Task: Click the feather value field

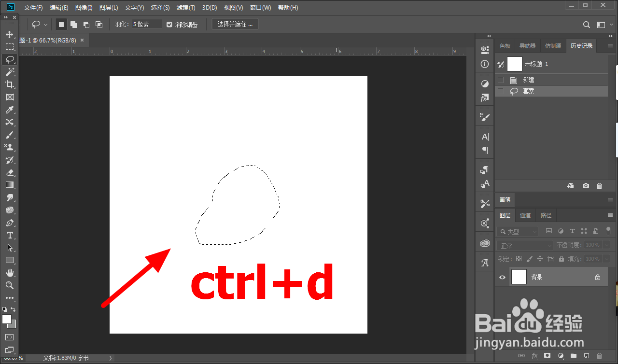Action: (147, 24)
